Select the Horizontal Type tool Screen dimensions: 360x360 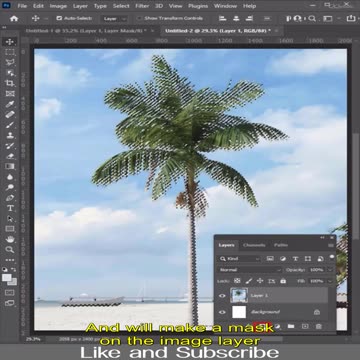(10, 208)
